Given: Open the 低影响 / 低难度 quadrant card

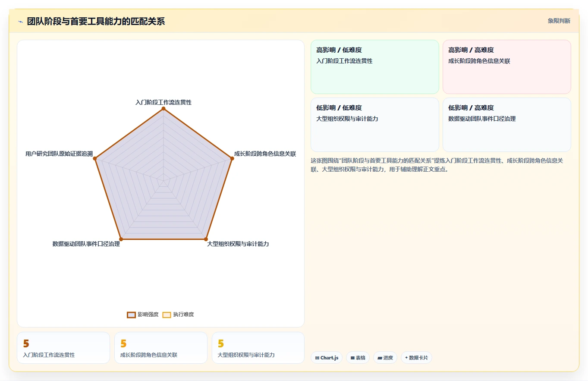Looking at the screenshot, I should (x=375, y=125).
